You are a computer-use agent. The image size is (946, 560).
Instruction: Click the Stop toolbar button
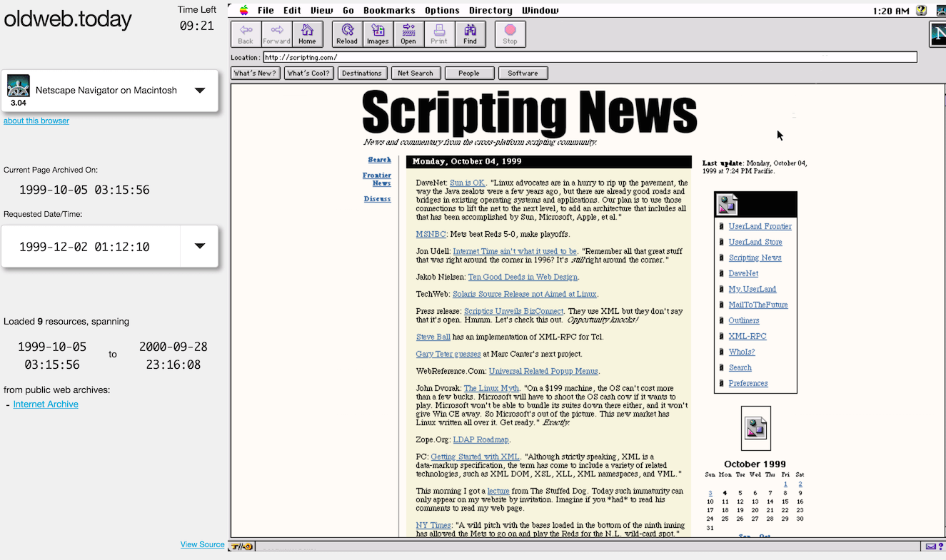pyautogui.click(x=510, y=34)
